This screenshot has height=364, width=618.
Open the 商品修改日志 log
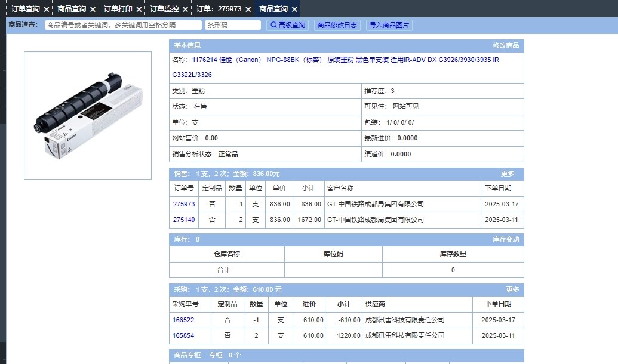click(x=337, y=25)
